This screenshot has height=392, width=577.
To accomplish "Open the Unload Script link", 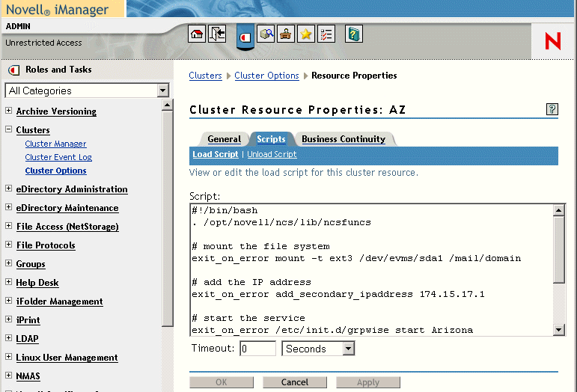I will 272,154.
